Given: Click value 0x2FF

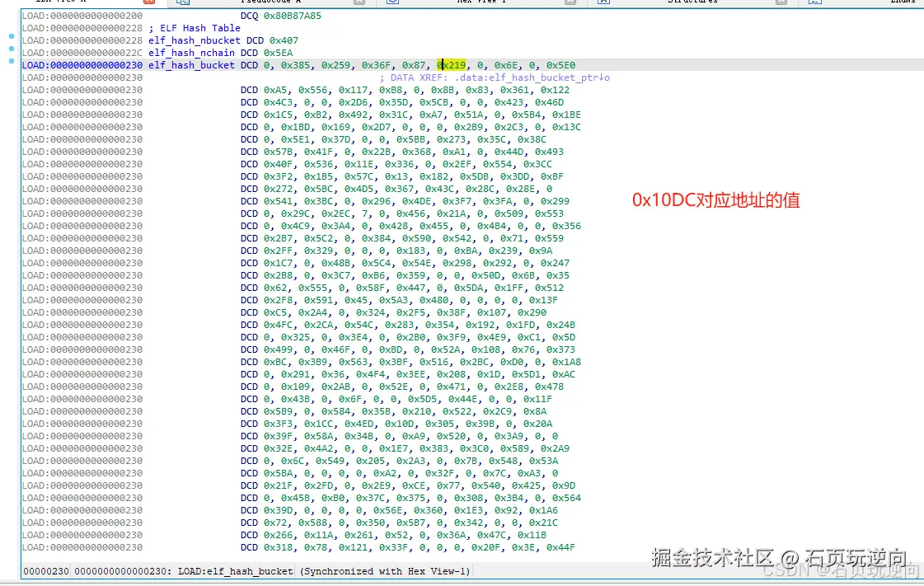Looking at the screenshot, I should pos(278,251).
